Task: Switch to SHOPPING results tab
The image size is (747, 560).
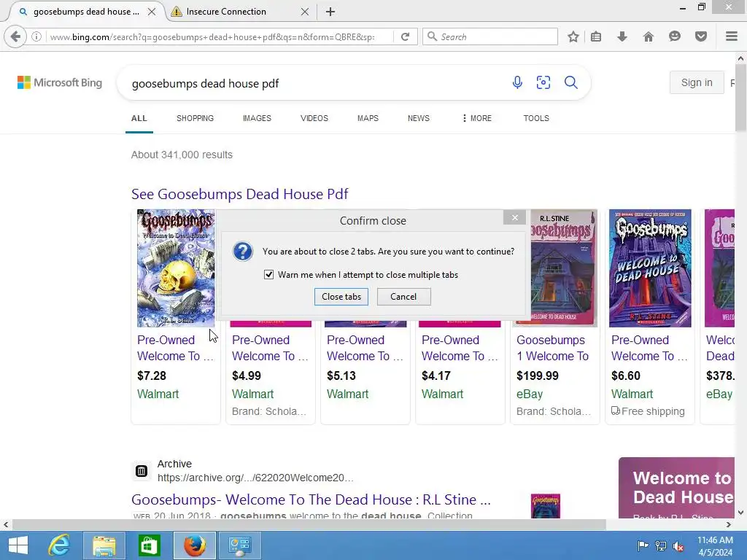Action: click(195, 118)
